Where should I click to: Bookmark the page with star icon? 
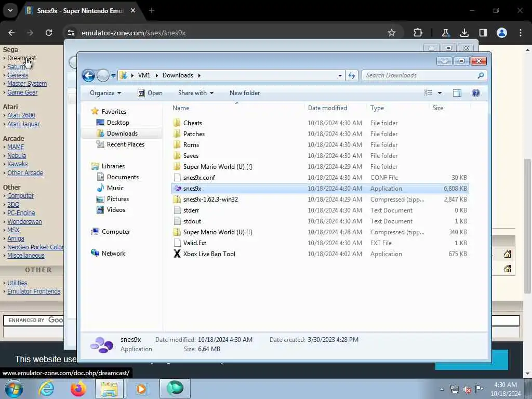392,33
